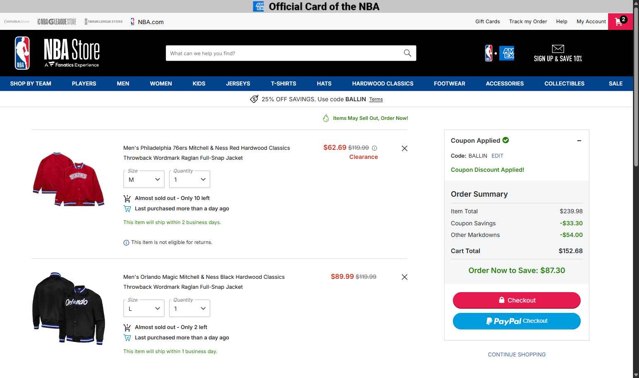Open the quantity dropdown for the 76ers jacket
This screenshot has height=378, width=639.
pyautogui.click(x=189, y=179)
